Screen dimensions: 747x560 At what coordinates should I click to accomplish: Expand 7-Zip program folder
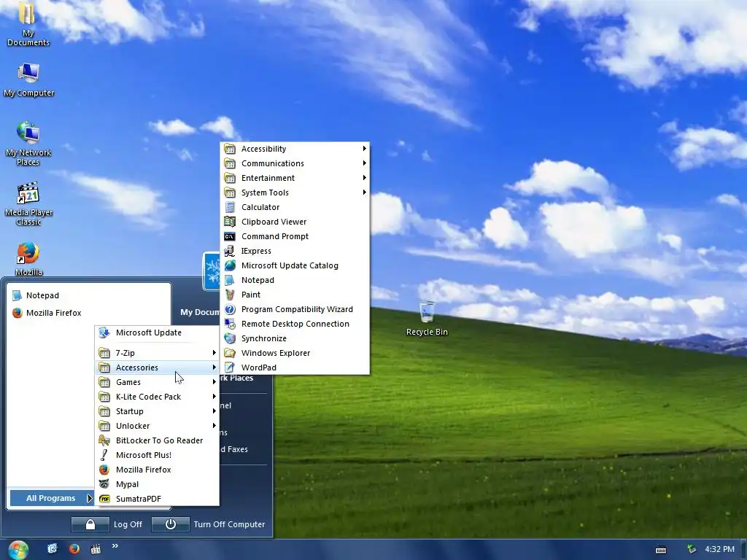click(x=157, y=353)
